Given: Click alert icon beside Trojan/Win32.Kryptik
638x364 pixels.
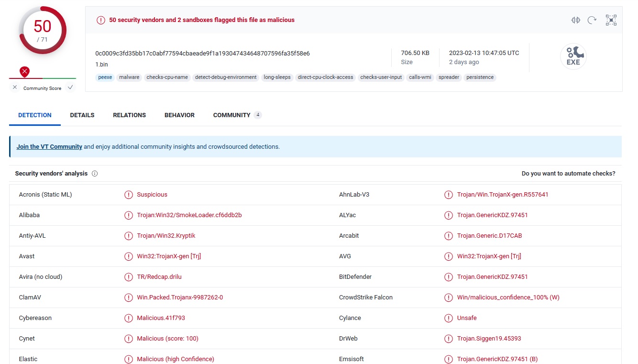Looking at the screenshot, I should pyautogui.click(x=129, y=236).
